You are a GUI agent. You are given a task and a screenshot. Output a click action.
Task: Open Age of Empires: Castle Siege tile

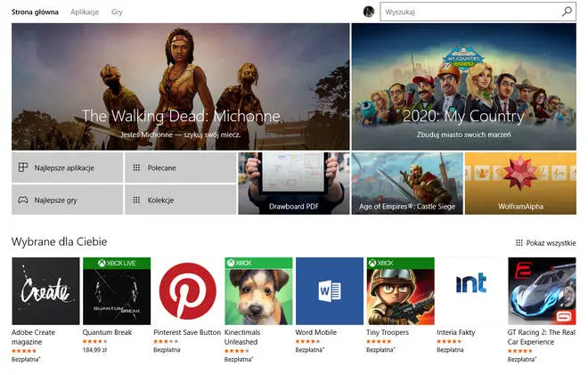point(407,183)
